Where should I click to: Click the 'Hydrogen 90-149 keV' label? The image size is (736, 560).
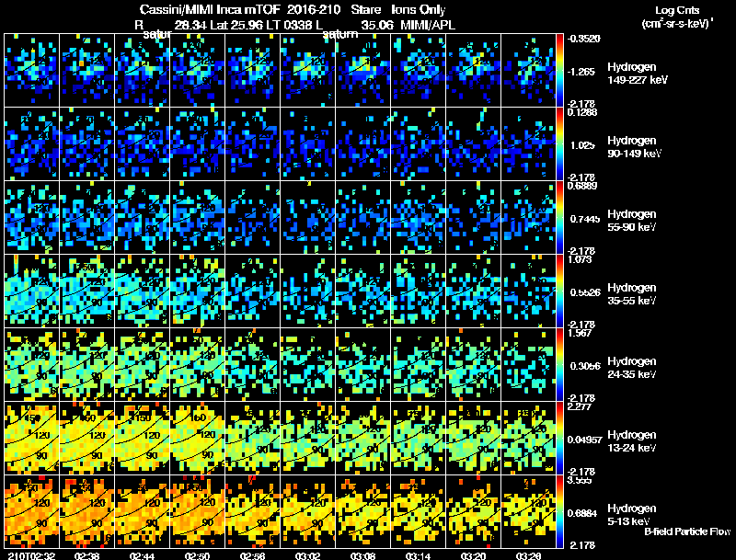click(x=635, y=147)
